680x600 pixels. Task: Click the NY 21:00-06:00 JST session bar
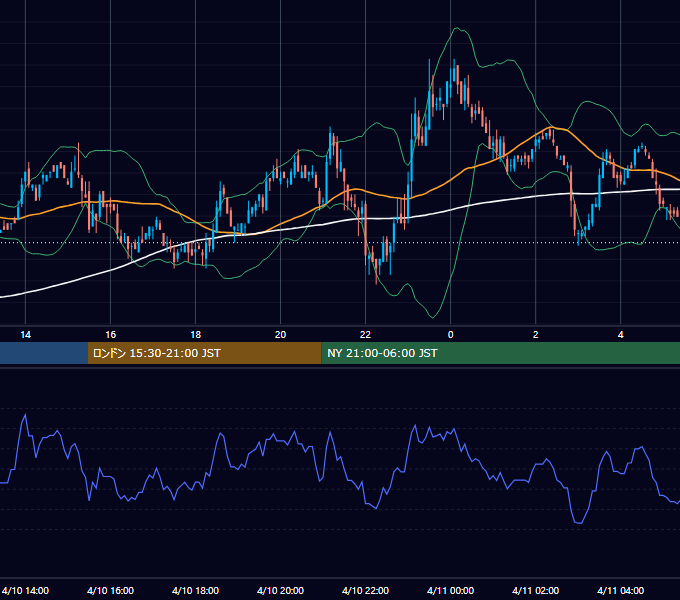coord(500,353)
